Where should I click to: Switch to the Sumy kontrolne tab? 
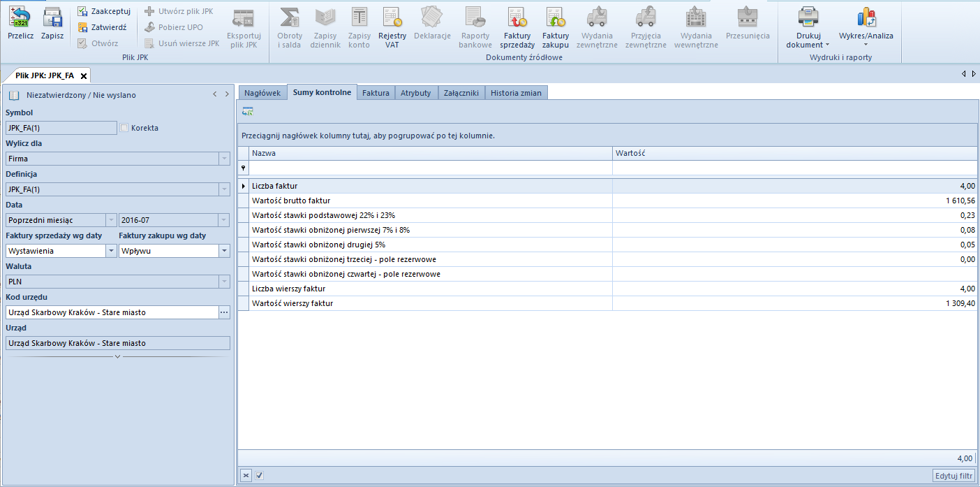tap(322, 92)
